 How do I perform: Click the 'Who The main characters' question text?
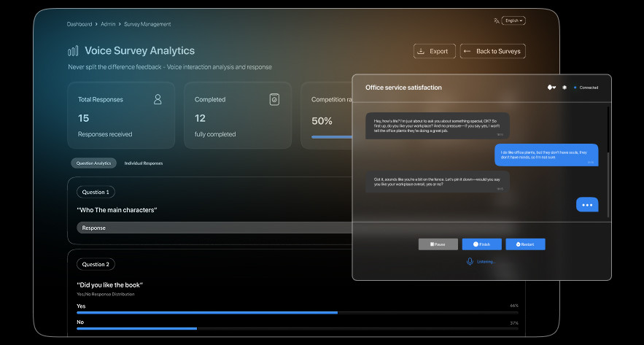coord(117,210)
